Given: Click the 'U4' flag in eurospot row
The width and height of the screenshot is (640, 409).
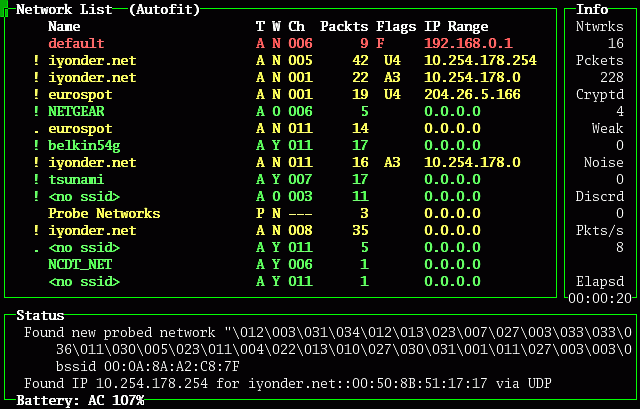Looking at the screenshot, I should click(x=392, y=95).
